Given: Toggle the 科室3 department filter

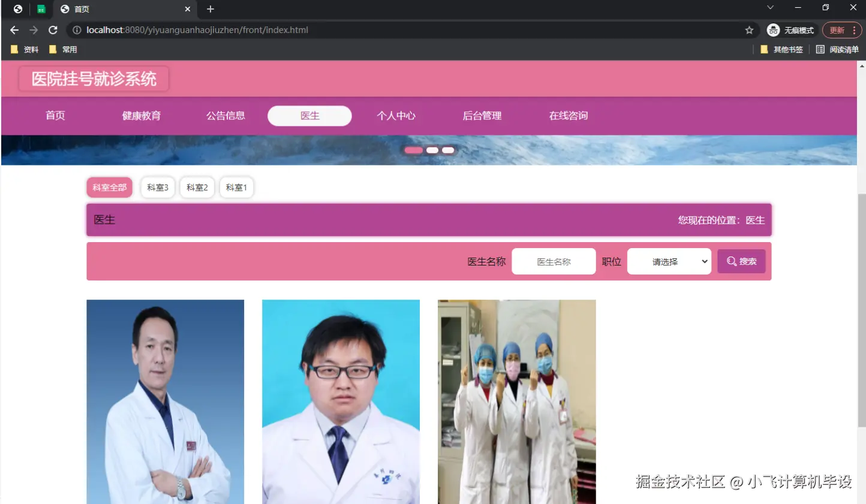Looking at the screenshot, I should click(157, 187).
